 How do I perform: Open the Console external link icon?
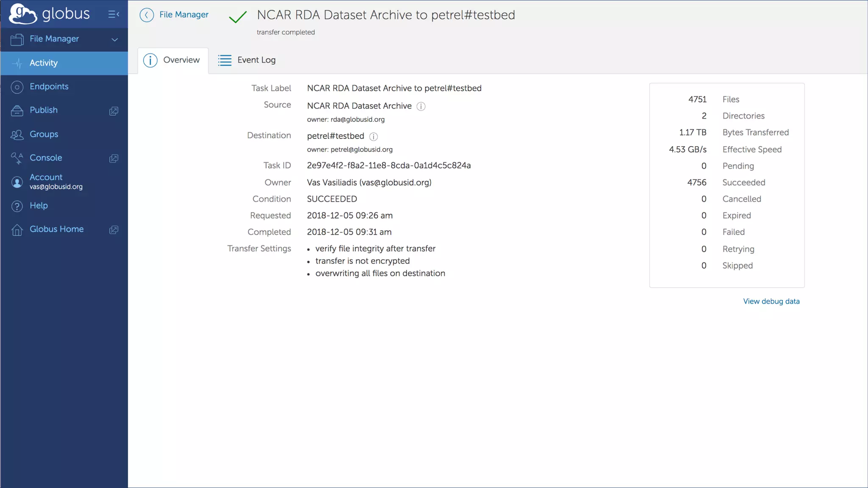click(x=114, y=158)
